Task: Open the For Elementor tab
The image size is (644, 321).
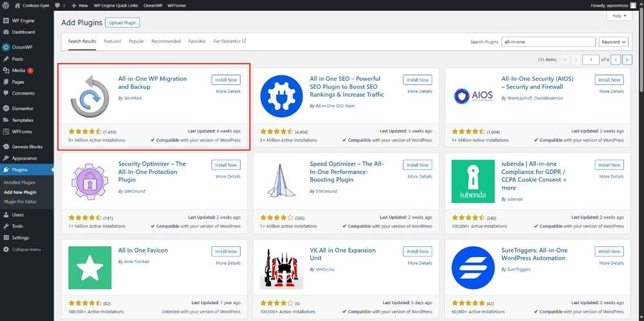Action: pyautogui.click(x=230, y=41)
